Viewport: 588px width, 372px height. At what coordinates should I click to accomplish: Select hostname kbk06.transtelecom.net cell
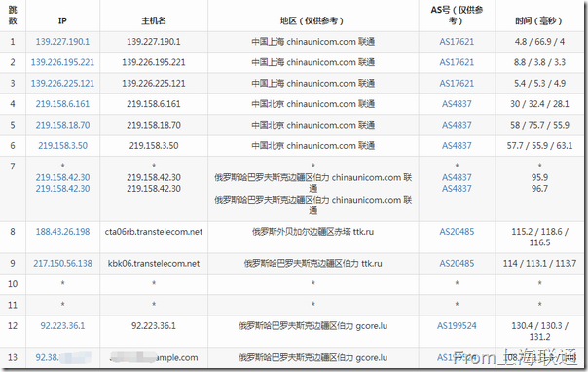click(x=154, y=263)
